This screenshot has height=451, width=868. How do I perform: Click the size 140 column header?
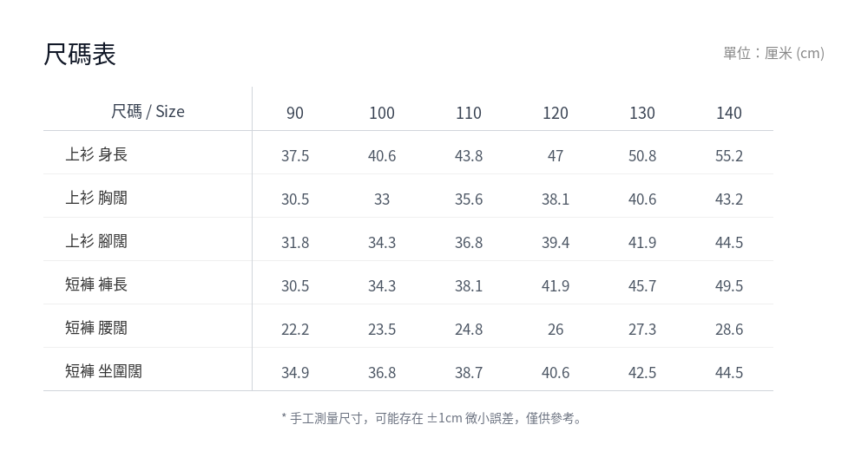[729, 113]
